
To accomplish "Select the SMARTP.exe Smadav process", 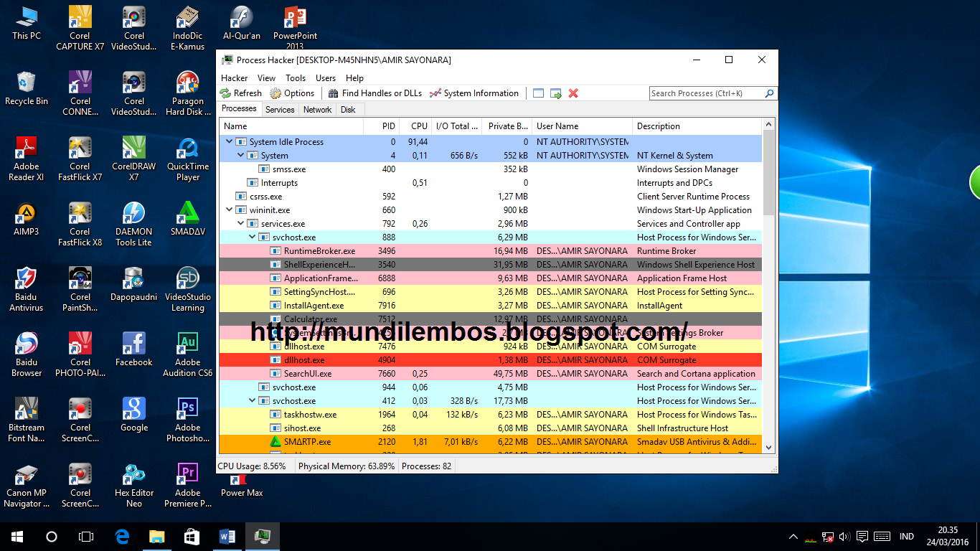I will click(x=491, y=442).
